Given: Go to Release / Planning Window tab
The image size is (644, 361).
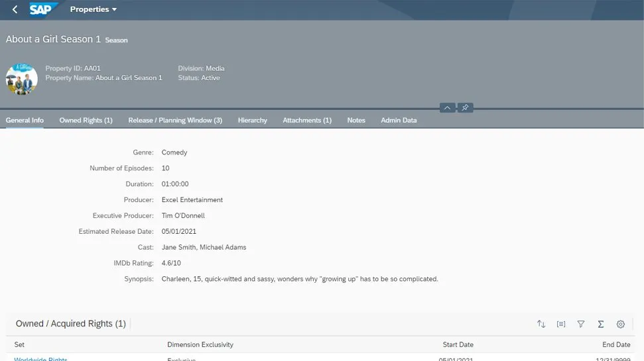Looking at the screenshot, I should coord(175,121).
